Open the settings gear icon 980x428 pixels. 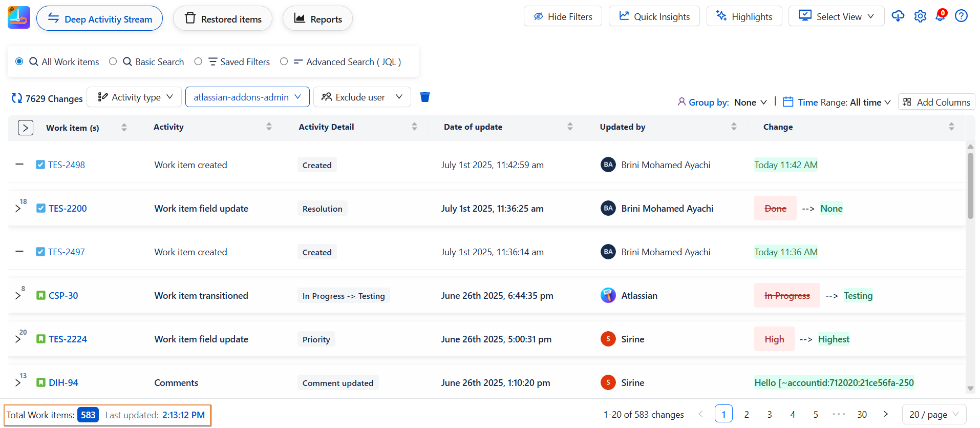coord(920,16)
